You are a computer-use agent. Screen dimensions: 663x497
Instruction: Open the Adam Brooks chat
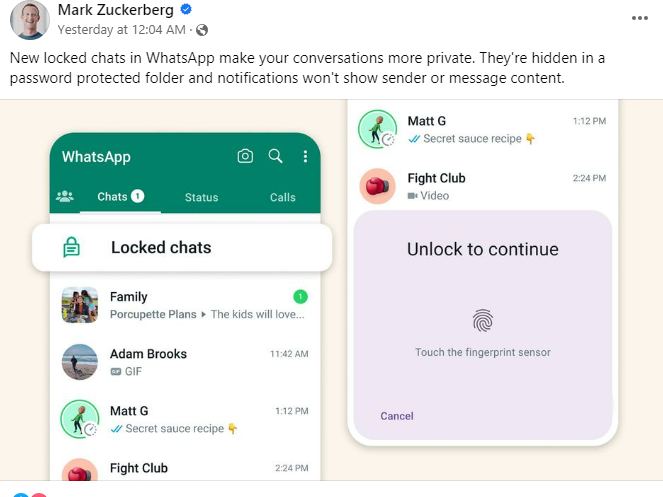pyautogui.click(x=185, y=362)
